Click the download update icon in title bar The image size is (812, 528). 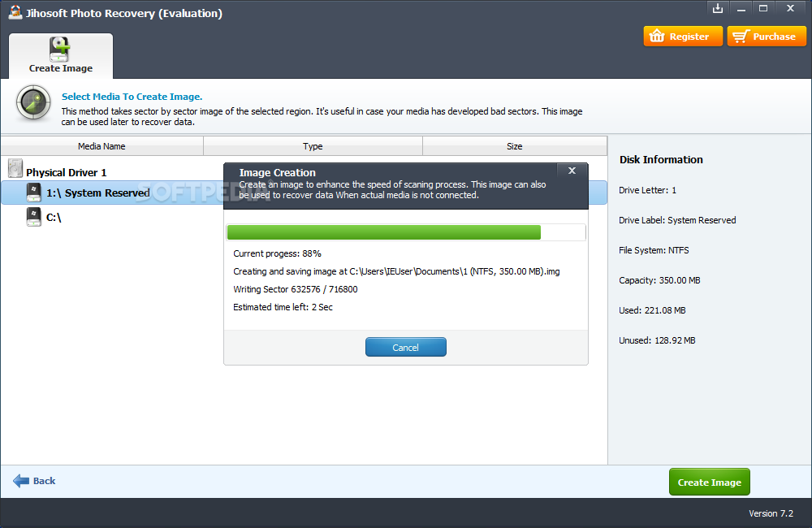(x=717, y=8)
